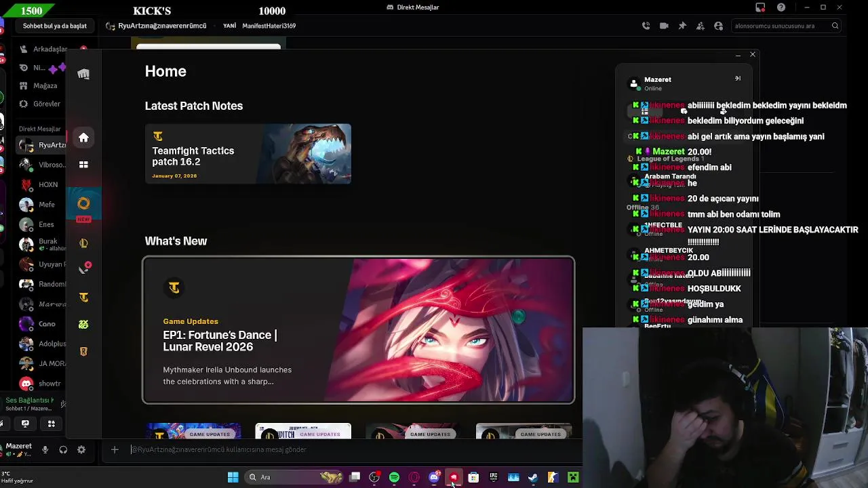Image resolution: width=868 pixels, height=488 pixels.
Task: Start a video call in Discord
Action: pos(664,26)
